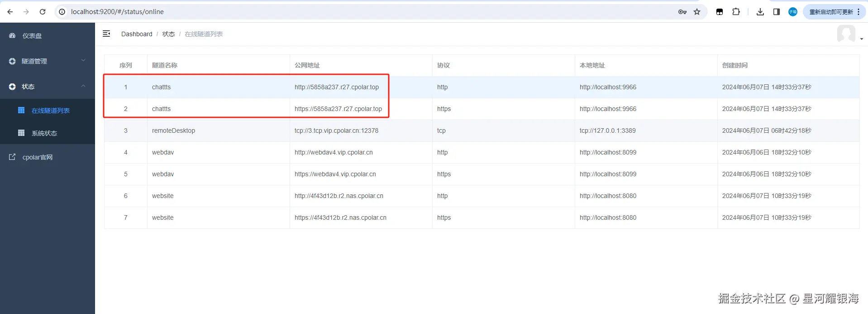Click https://4f43d12b.r2.nas.cpolar.cn address
This screenshot has width=868, height=314.
click(x=340, y=217)
